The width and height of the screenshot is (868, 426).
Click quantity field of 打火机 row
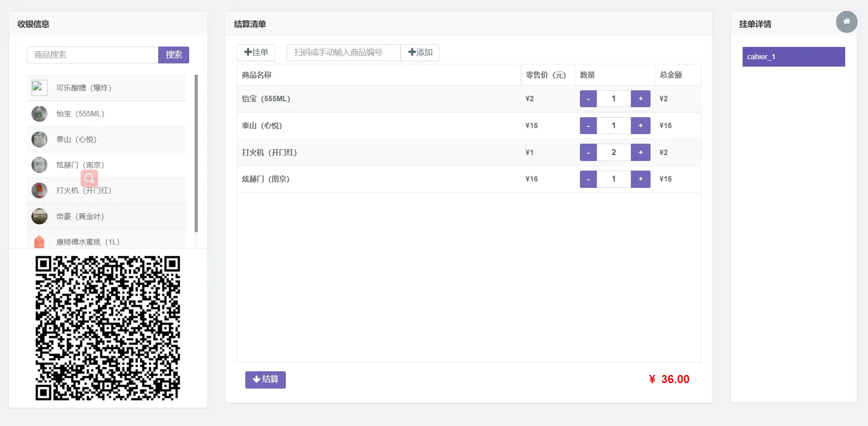click(614, 152)
